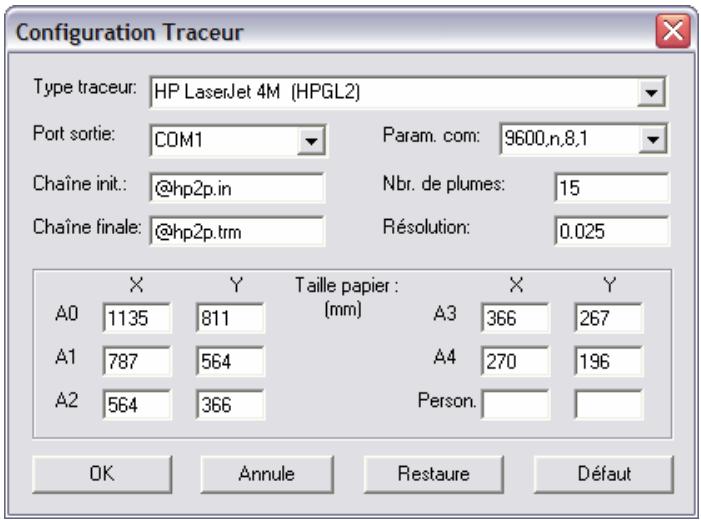701x520 pixels.
Task: Click the Résolution: label
Action: tap(426, 227)
